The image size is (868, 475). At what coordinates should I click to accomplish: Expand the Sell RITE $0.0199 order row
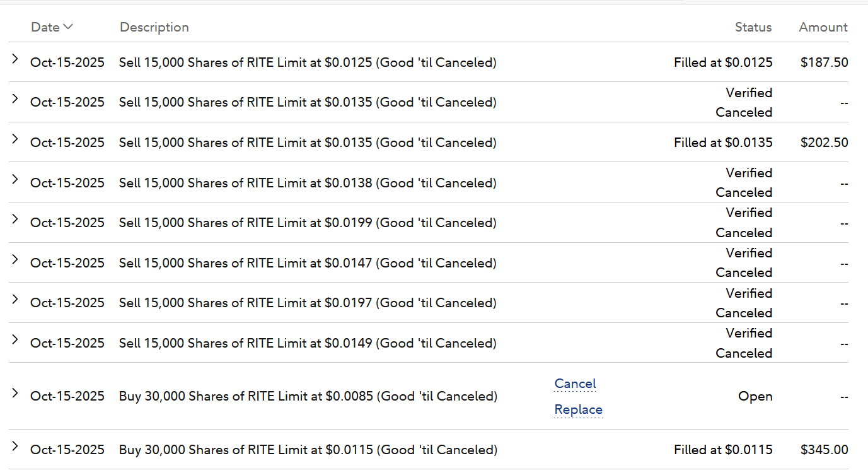(x=15, y=220)
